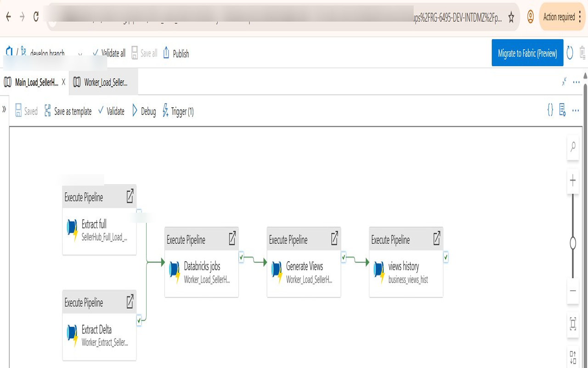Go forward in the browser

(22, 17)
